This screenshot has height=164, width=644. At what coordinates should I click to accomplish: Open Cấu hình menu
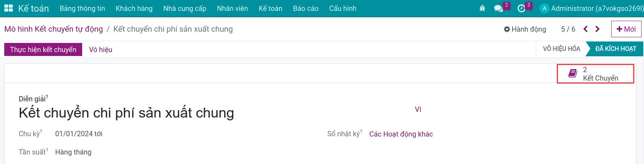343,8
